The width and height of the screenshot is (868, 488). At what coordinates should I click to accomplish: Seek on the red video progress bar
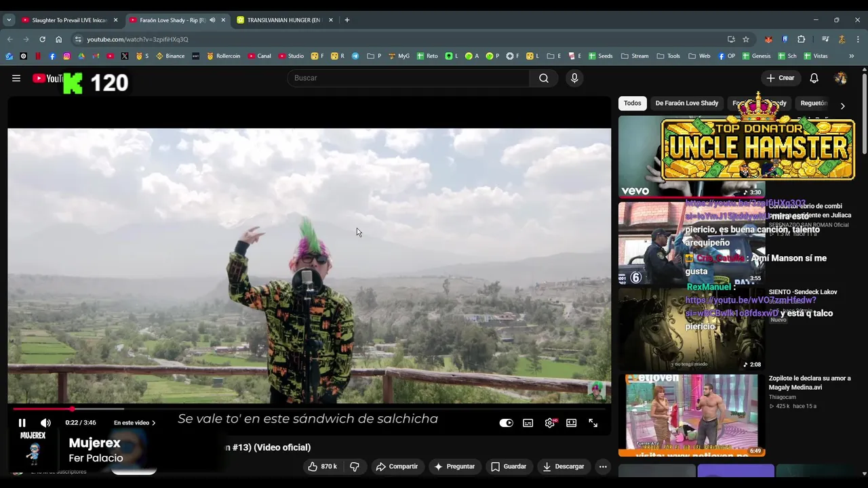[x=309, y=409]
